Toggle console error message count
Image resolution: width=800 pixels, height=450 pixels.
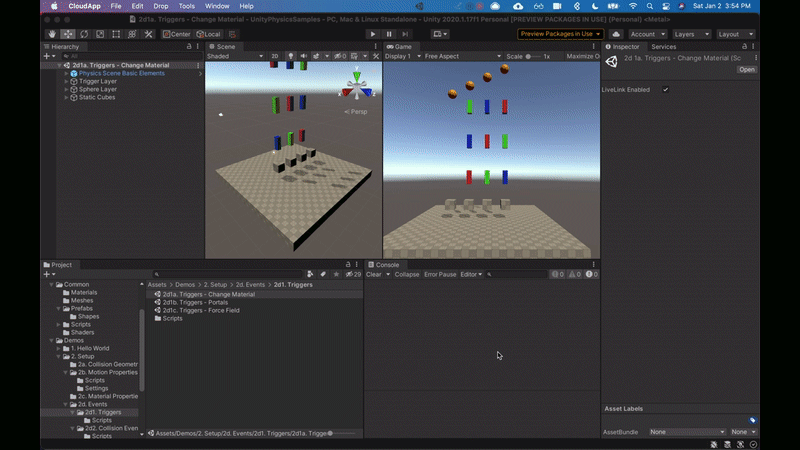click(592, 274)
